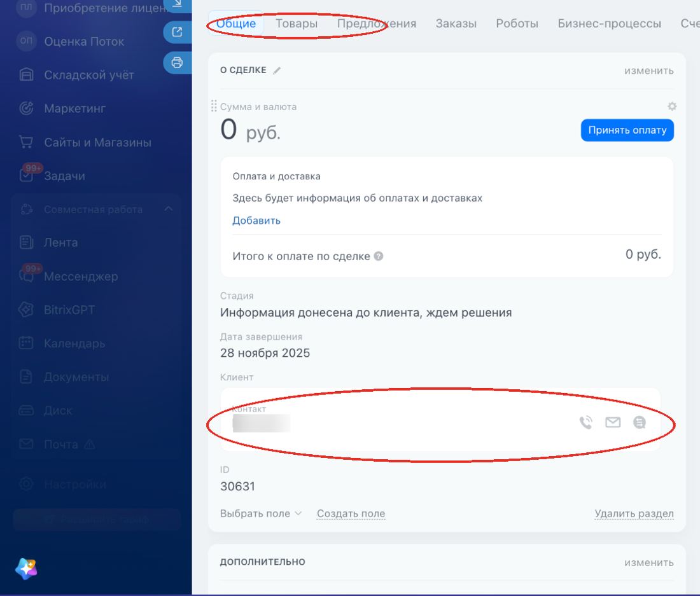The width and height of the screenshot is (700, 596).
Task: Click the pencil icon beside О СДЕЛКЕ
Action: [x=277, y=71]
